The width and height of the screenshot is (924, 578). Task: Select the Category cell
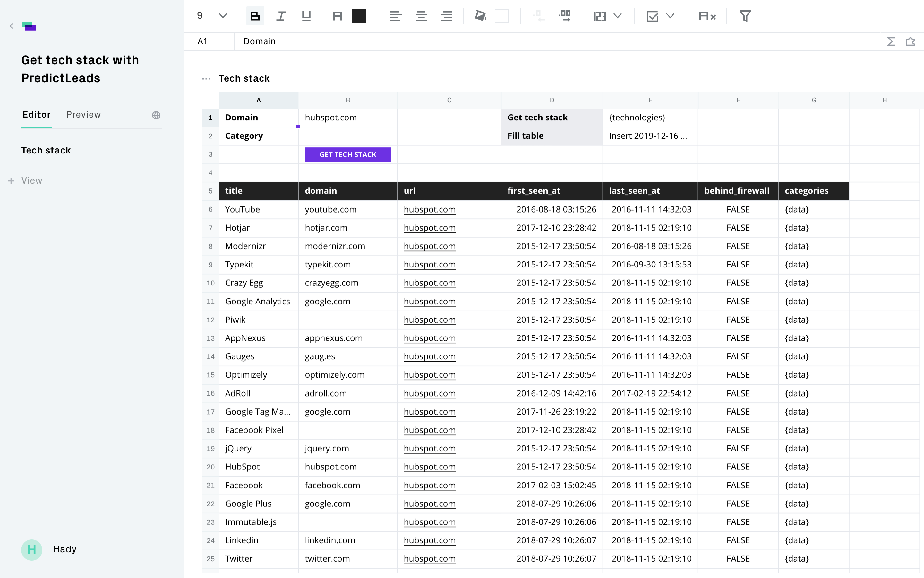259,136
